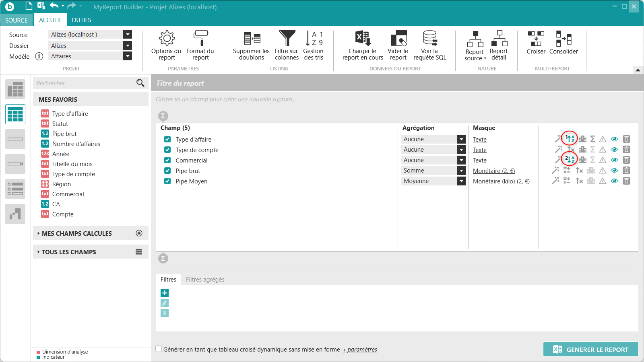Uncheck the Type d'affaire field checkbox
The width and height of the screenshot is (644, 362).
tap(167, 139)
